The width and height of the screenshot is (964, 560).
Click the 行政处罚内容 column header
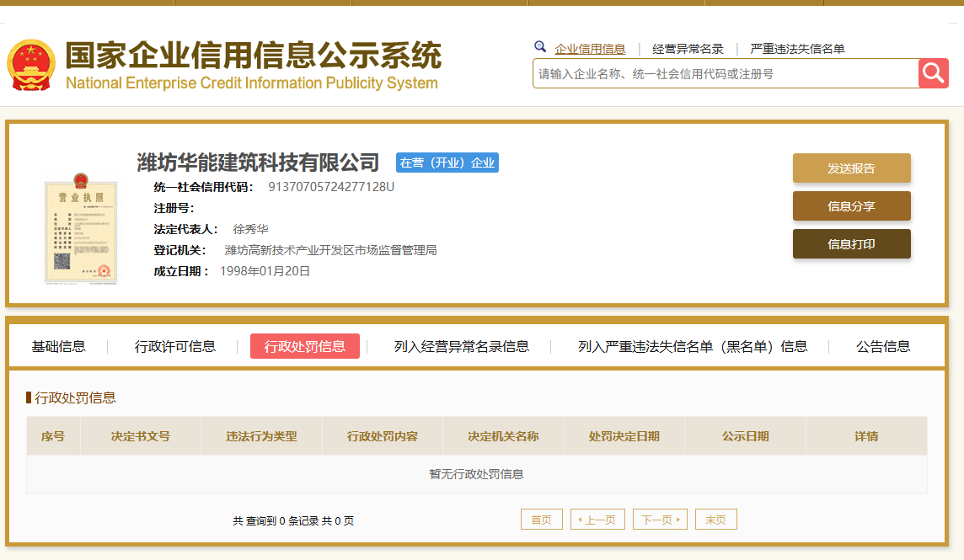click(383, 436)
